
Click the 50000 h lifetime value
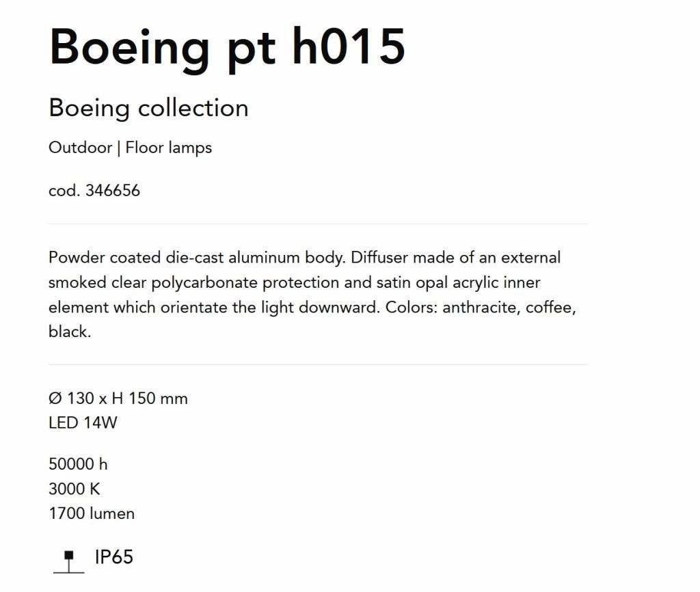click(78, 464)
